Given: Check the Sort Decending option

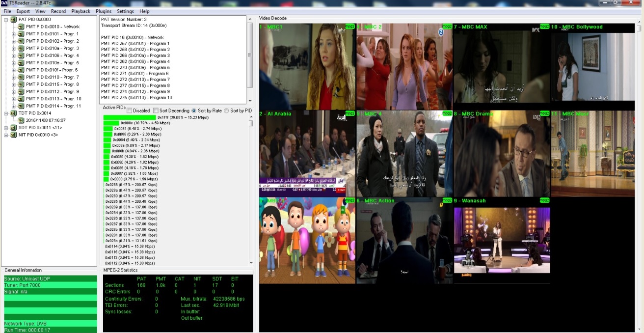Looking at the screenshot, I should (x=156, y=111).
